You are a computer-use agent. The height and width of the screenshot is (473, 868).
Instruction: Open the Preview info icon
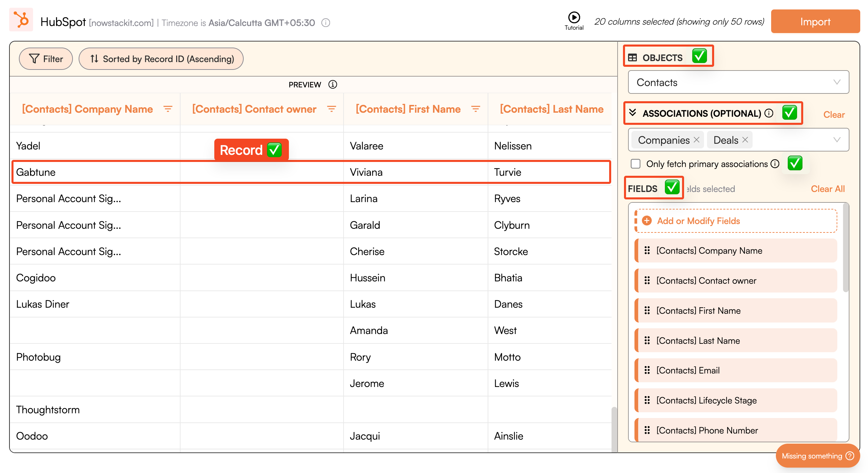[332, 84]
